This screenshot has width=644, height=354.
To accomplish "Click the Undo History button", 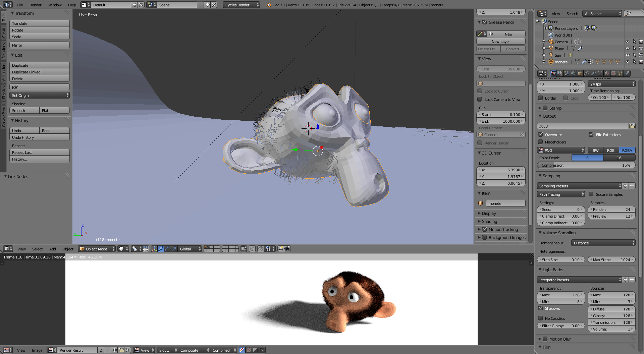I will pos(40,137).
